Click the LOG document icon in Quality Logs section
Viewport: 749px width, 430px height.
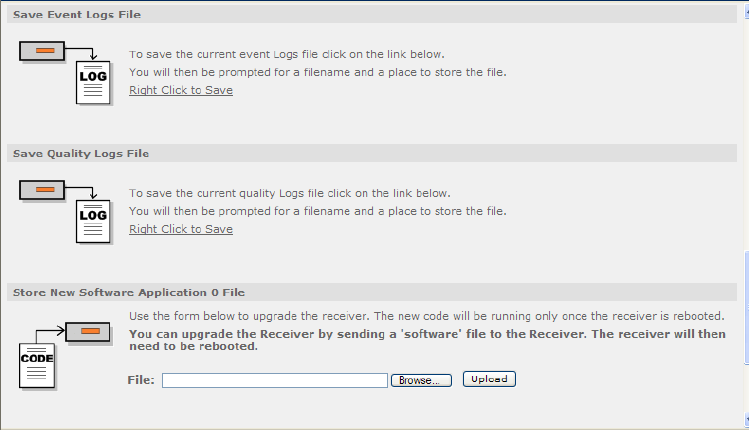[x=92, y=222]
